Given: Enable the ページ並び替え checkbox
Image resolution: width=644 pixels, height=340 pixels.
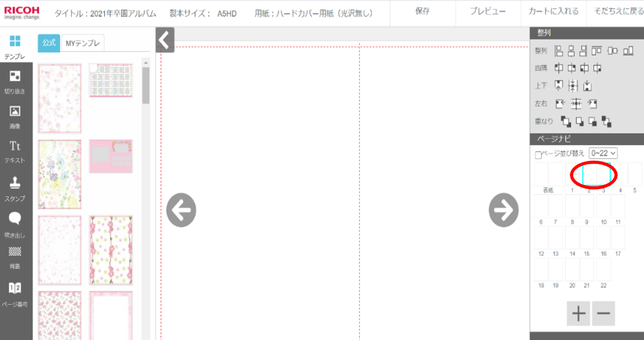Looking at the screenshot, I should click(x=538, y=154).
